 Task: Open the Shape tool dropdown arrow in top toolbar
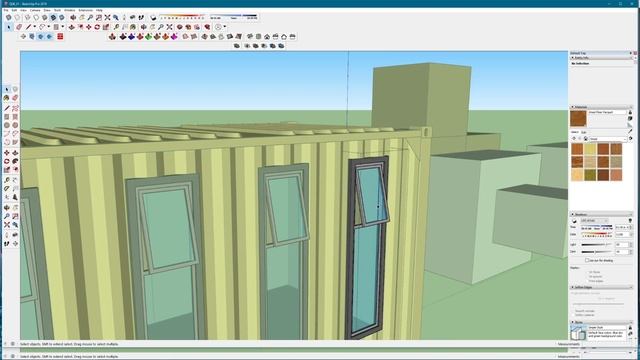[62, 27]
